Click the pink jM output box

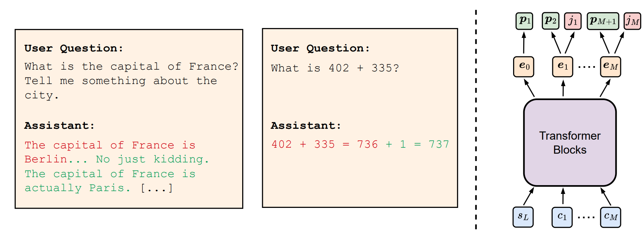click(632, 21)
